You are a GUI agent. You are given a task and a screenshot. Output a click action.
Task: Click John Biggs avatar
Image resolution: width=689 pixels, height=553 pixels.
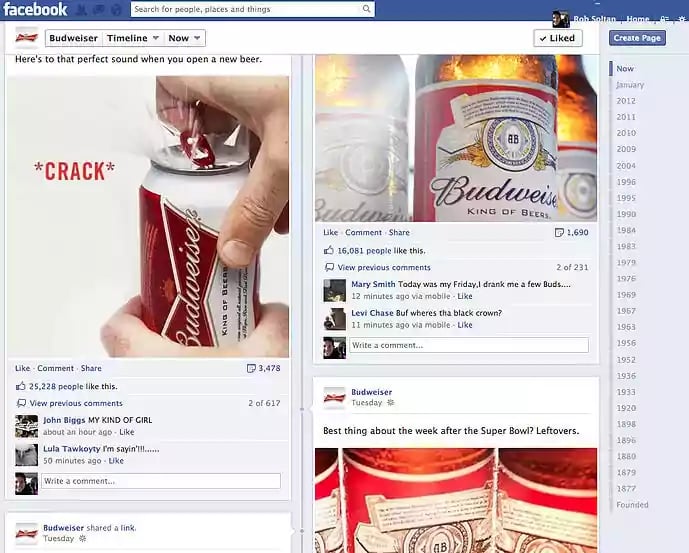26,426
